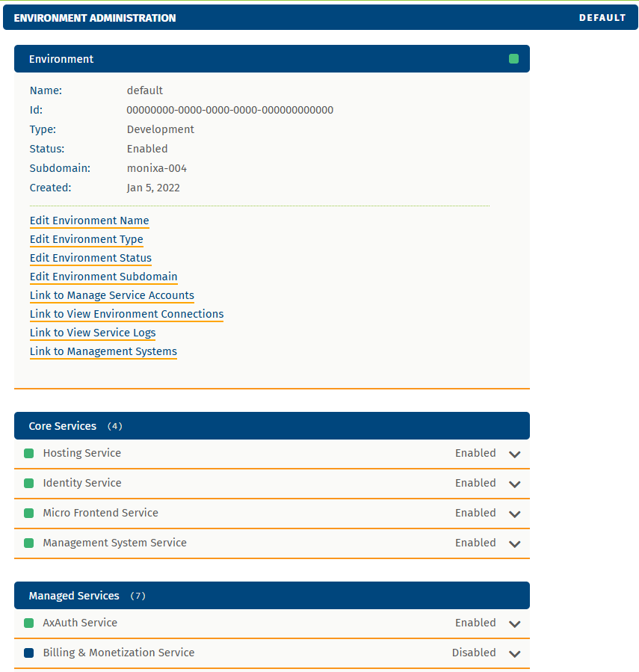Click Micro Frontend Service status square
Screen dimensions: 639x672
click(29, 514)
